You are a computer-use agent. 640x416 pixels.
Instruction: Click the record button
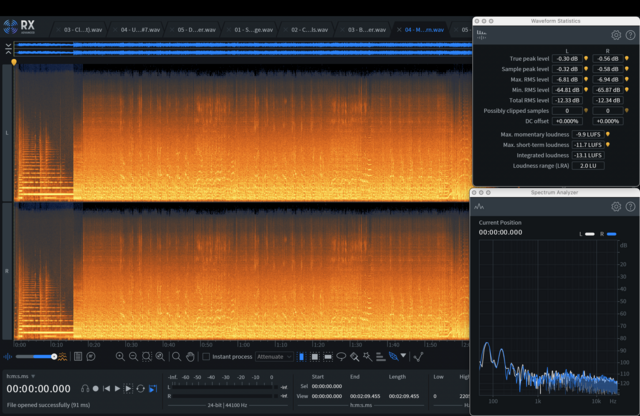tap(96, 389)
